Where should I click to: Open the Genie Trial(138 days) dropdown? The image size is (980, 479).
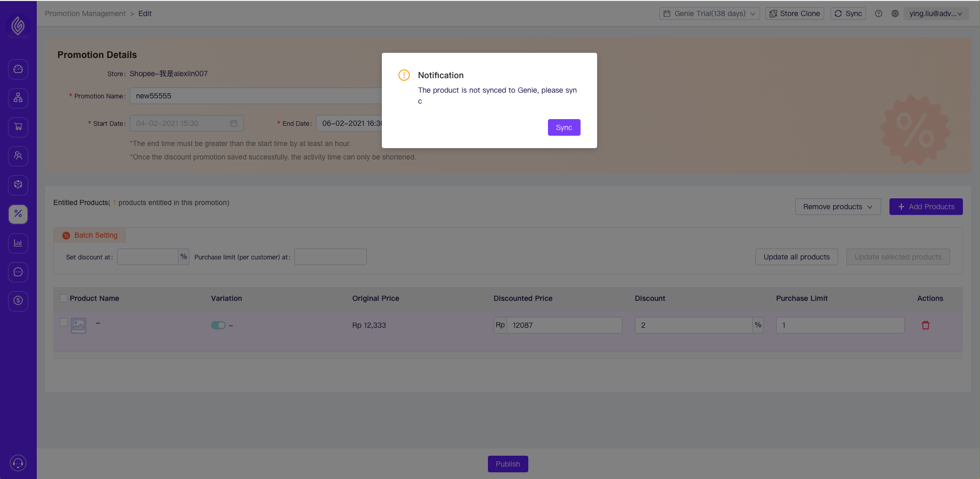[709, 13]
